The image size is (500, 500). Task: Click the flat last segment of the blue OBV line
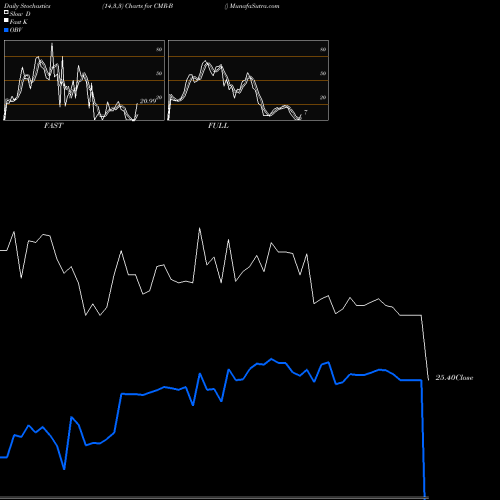coord(411,380)
